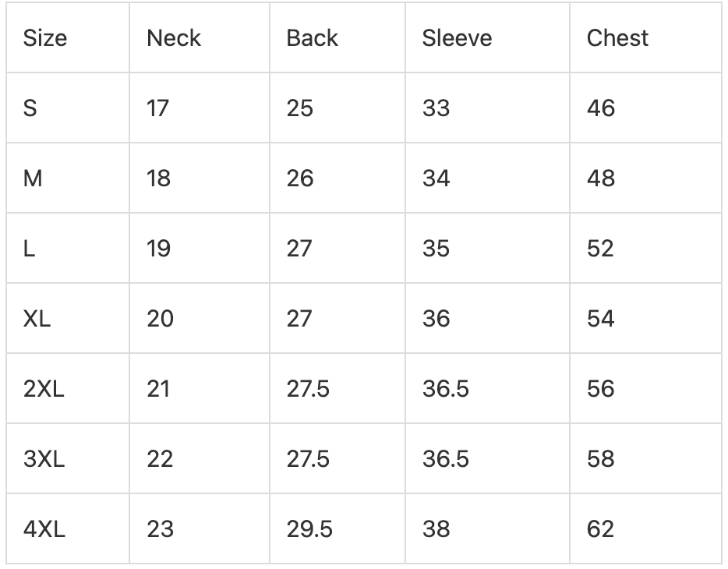Click the Chest column header

coord(617,38)
